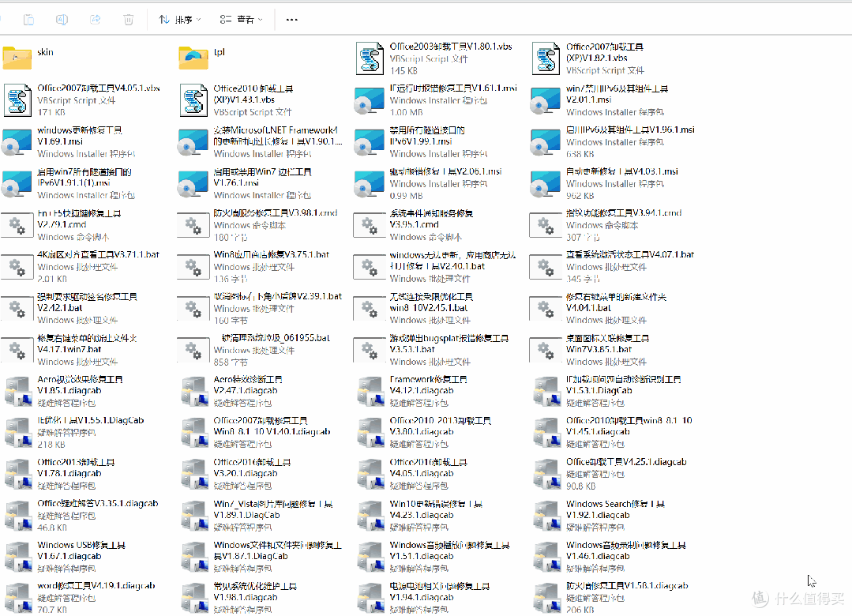Select the 查看系统激活状态工具 V4.07.1.bat icon

(x=546, y=267)
